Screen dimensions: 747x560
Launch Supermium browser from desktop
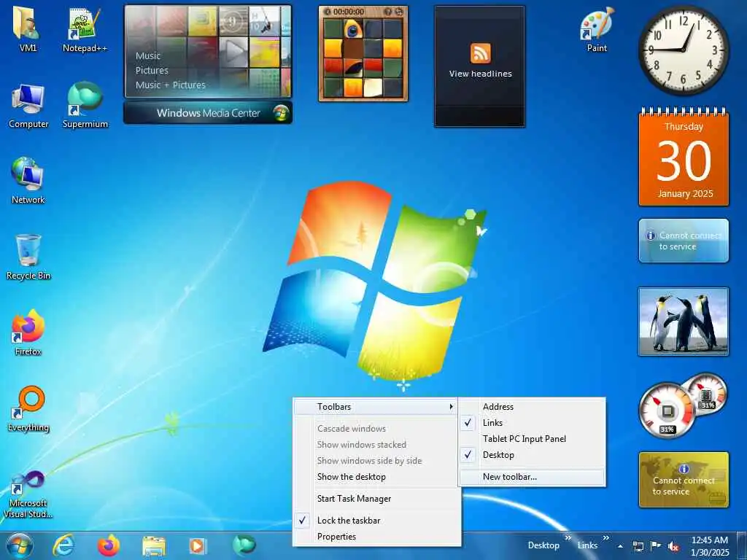pyautogui.click(x=85, y=106)
